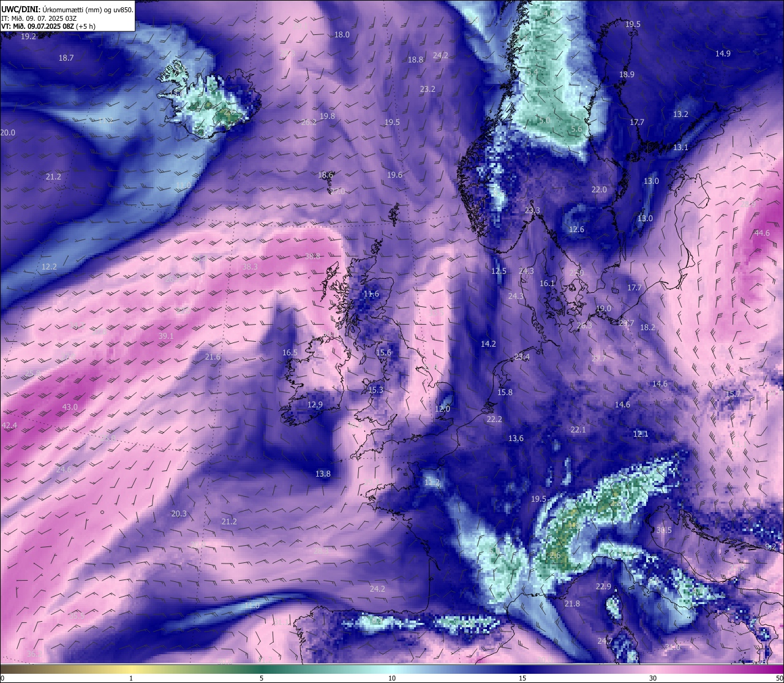Select the 18.7 value west of Iceland

tap(66, 58)
